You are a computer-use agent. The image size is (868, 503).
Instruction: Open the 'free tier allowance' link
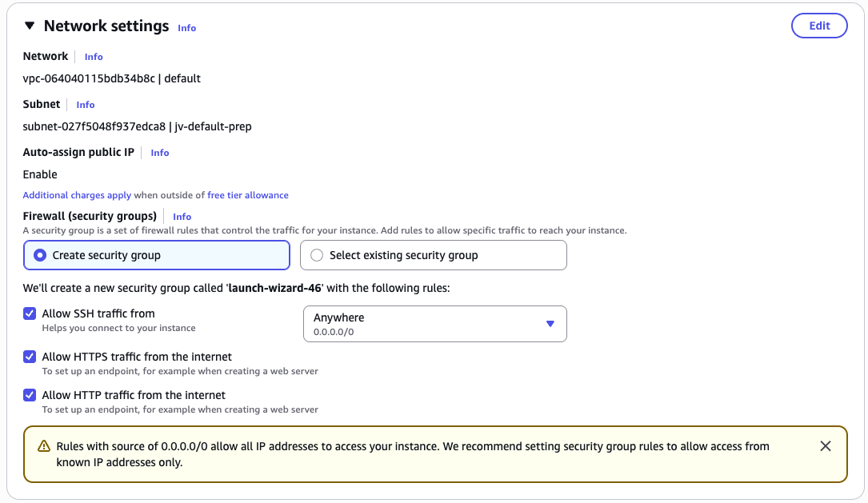point(248,195)
